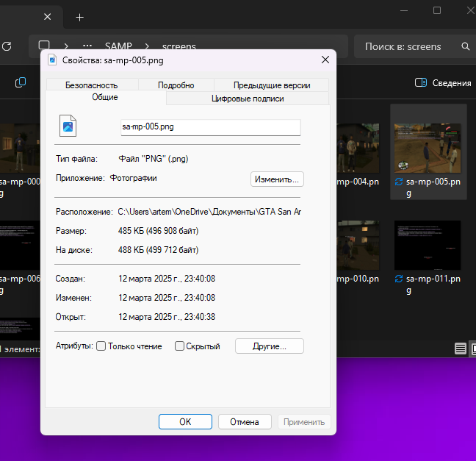Select the sa-mp-011.png thumbnail
476x461 pixels.
[x=428, y=246]
